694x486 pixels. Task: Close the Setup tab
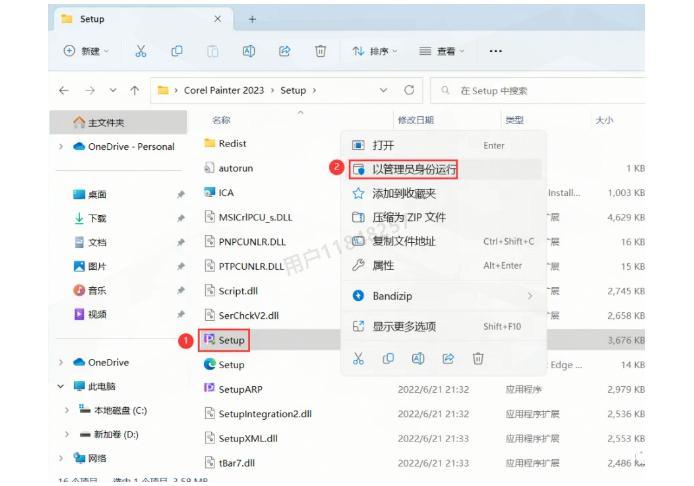217,19
